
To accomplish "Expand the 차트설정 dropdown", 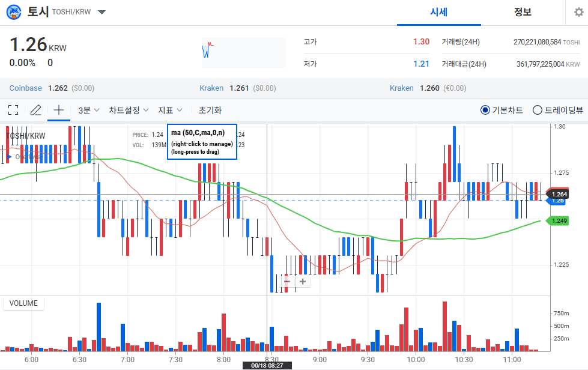I will click(x=129, y=110).
